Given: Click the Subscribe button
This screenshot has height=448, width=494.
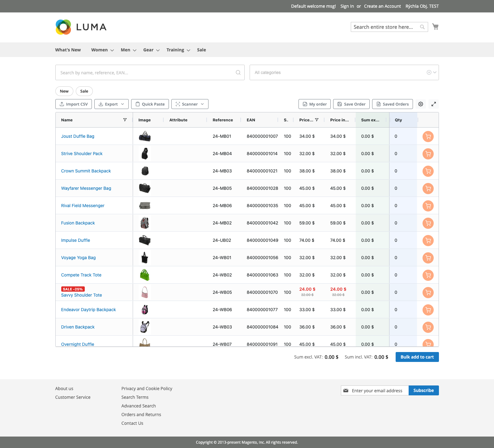Looking at the screenshot, I should point(423,390).
